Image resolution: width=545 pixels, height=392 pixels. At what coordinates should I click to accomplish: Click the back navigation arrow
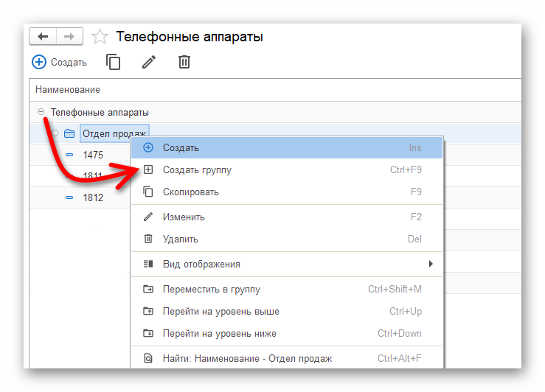click(x=43, y=36)
